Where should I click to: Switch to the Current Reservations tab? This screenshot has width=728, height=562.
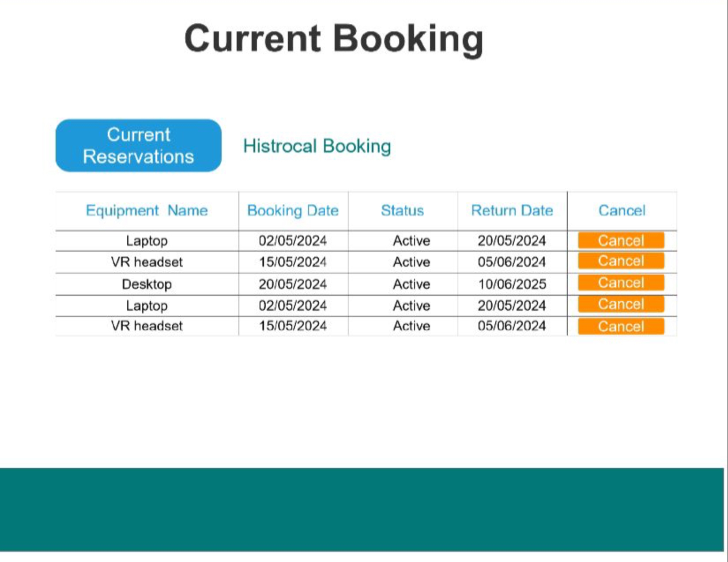click(137, 144)
